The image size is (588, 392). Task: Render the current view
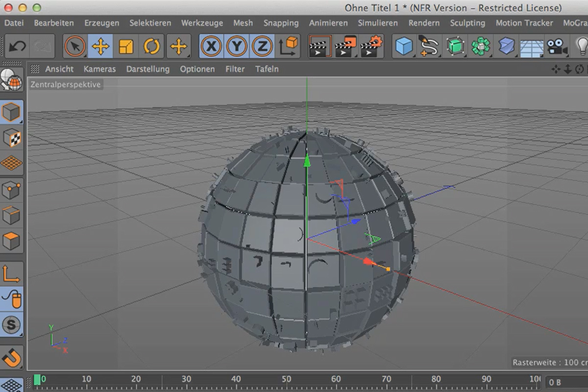coord(320,47)
